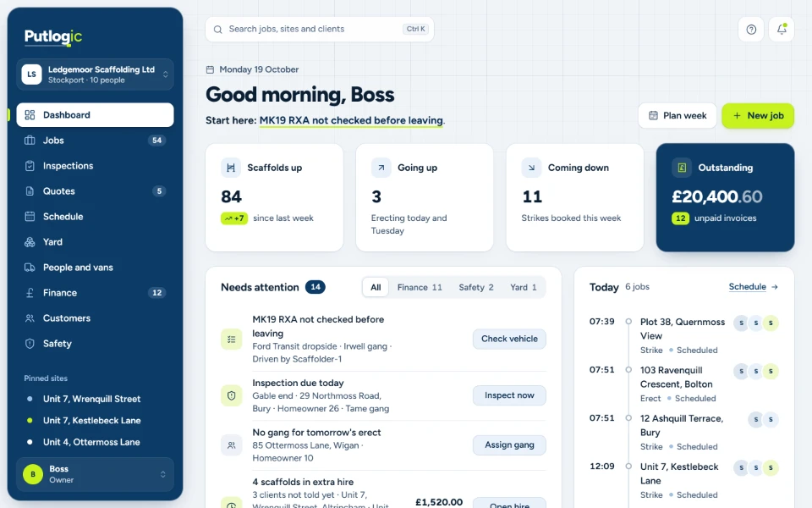Click the checklist icon beside MK19 RXA alert
This screenshot has height=508, width=812.
232,340
